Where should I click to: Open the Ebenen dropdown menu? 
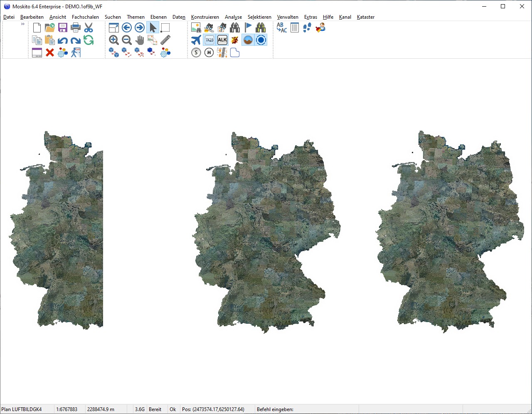158,17
